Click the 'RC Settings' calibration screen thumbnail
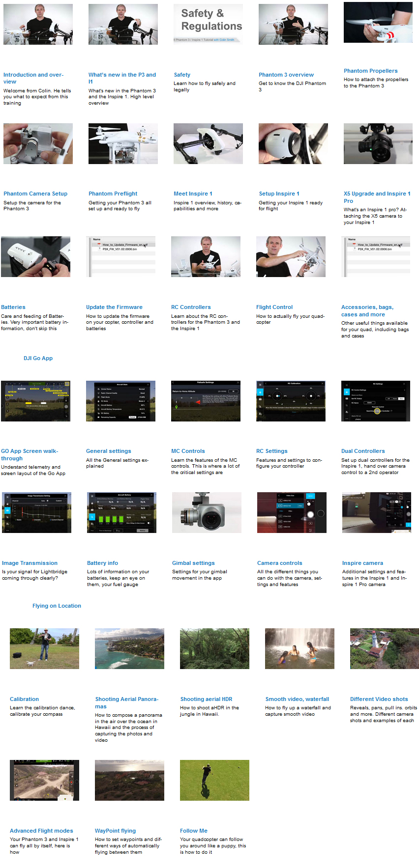419x868 pixels. coord(291,401)
